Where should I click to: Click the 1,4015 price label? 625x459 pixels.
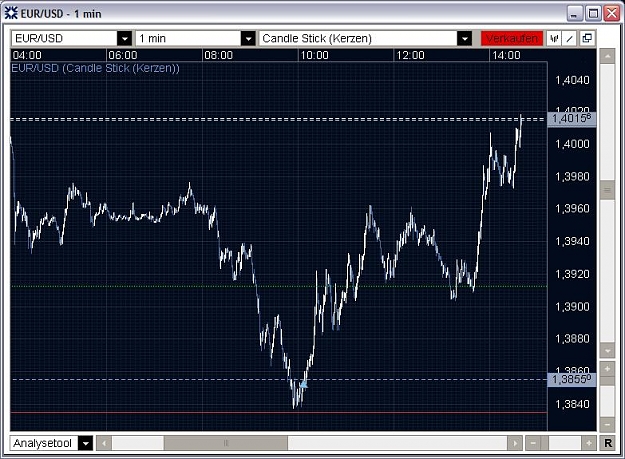click(x=572, y=119)
